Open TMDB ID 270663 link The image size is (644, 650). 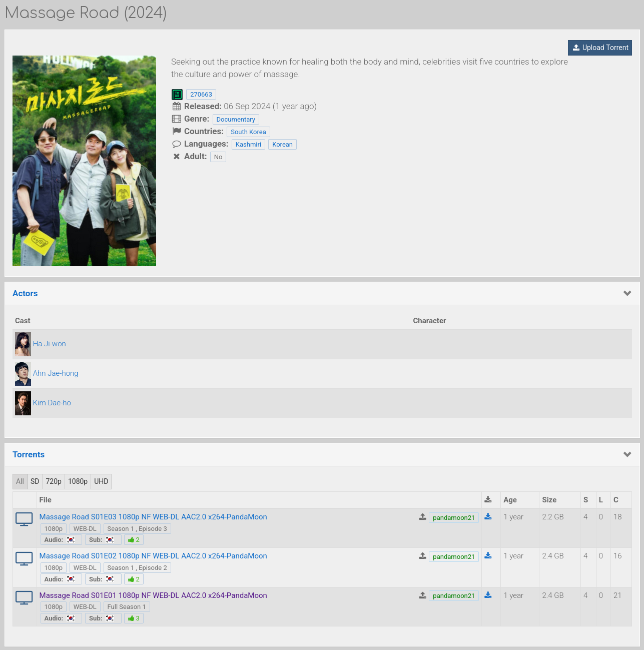[201, 94]
